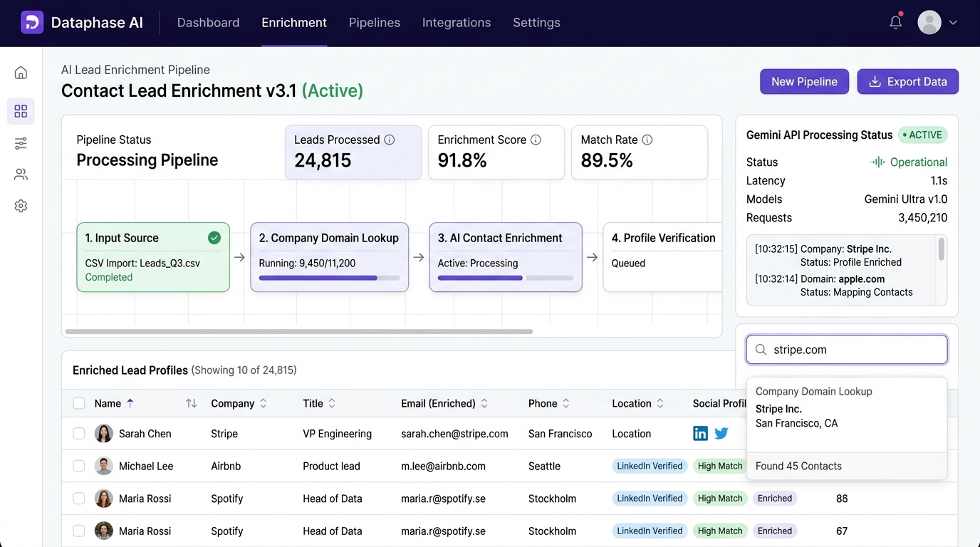Screen dimensions: 980x547
Task: Click the search magnifier icon
Action: click(x=761, y=350)
